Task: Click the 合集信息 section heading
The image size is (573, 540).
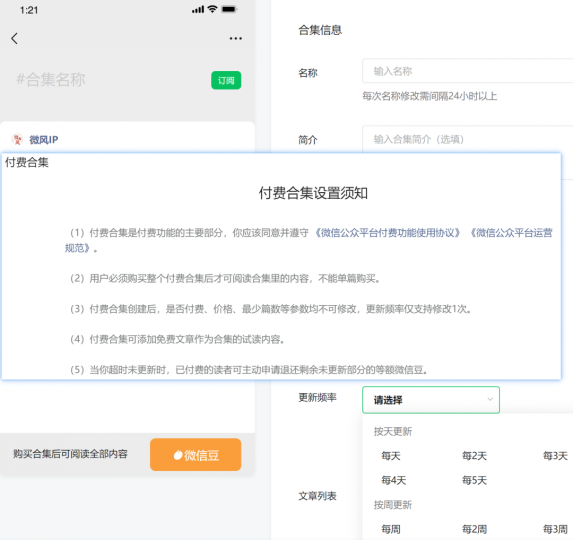Action: point(320,30)
